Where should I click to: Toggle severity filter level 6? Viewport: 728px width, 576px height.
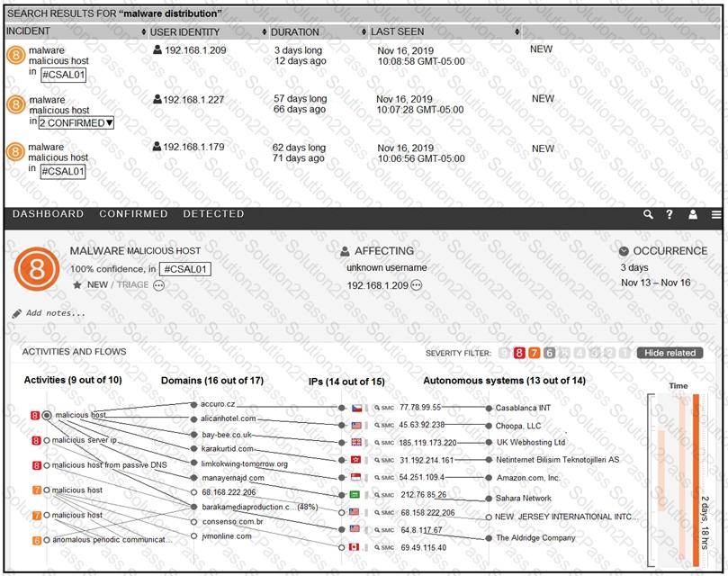point(549,353)
